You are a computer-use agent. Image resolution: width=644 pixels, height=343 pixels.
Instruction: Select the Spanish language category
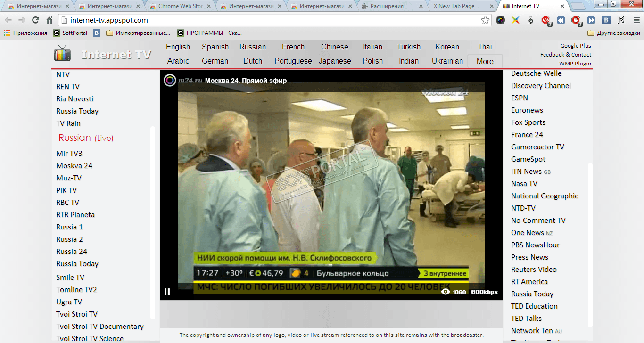215,47
